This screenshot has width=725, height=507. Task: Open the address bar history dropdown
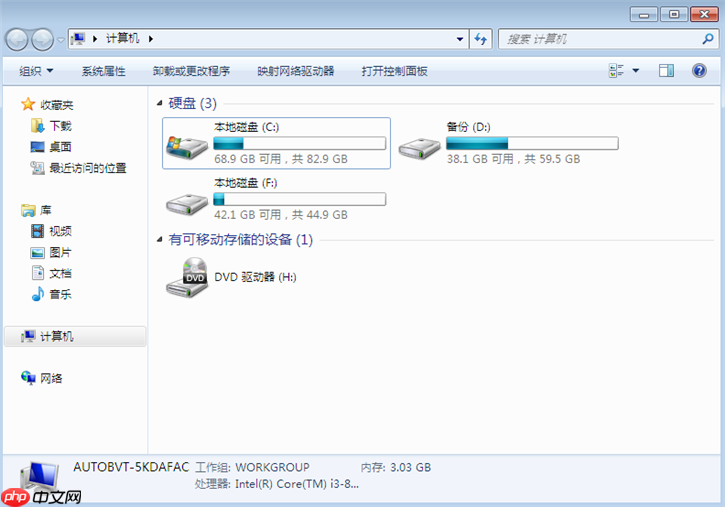pos(460,39)
